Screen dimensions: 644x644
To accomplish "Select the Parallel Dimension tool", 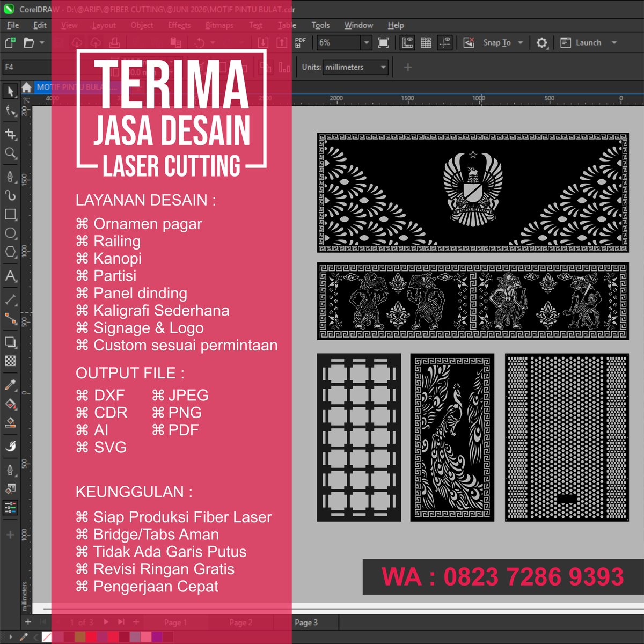I will (x=10, y=299).
